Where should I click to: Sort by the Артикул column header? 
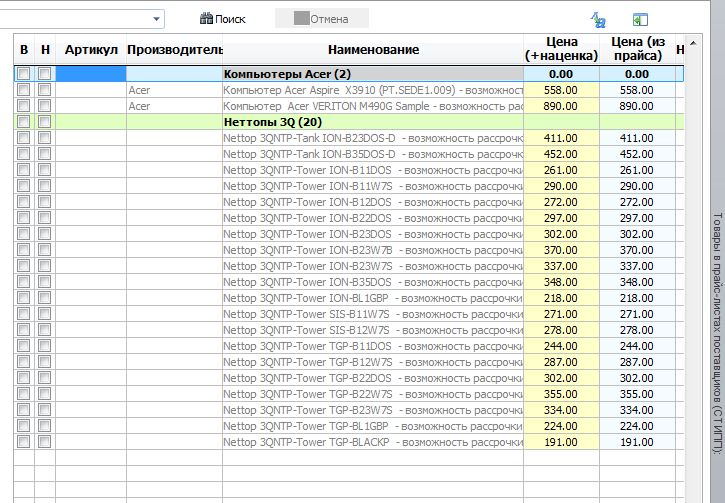(x=91, y=49)
